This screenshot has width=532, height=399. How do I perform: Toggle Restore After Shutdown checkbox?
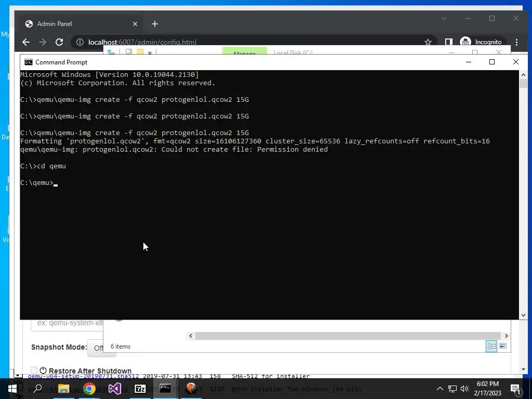pyautogui.click(x=34, y=370)
